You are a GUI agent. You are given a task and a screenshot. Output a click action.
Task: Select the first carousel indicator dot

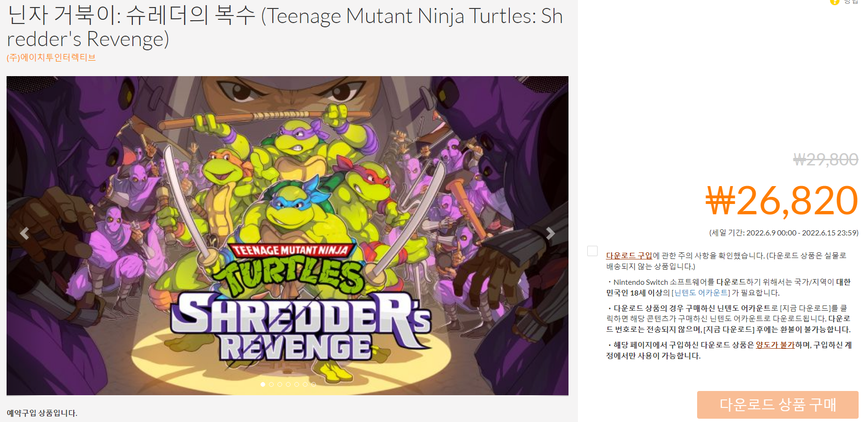[x=263, y=384]
